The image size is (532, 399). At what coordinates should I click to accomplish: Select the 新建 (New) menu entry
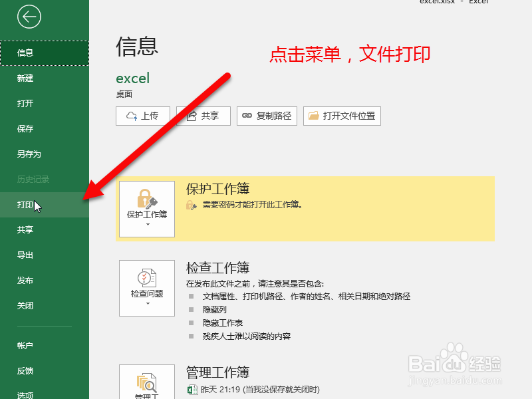[x=24, y=78]
